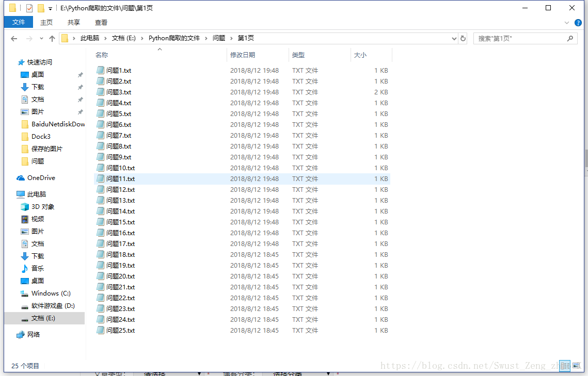Viewport: 588px width, 376px height.
Task: Open the 文件 ribbon tab
Action: tap(19, 22)
